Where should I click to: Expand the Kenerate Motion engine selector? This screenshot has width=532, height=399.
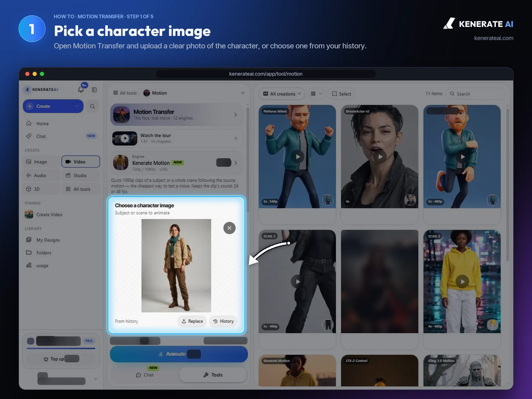pyautogui.click(x=236, y=163)
